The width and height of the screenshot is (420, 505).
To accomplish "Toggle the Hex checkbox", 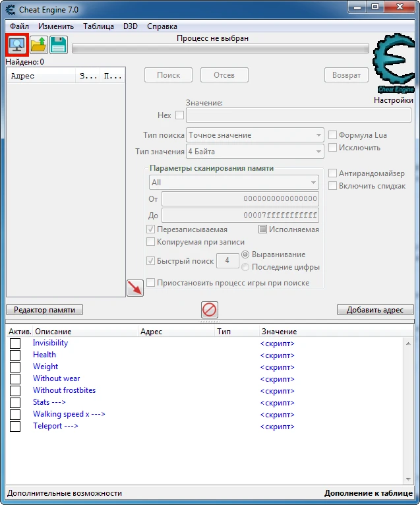I will pos(179,115).
